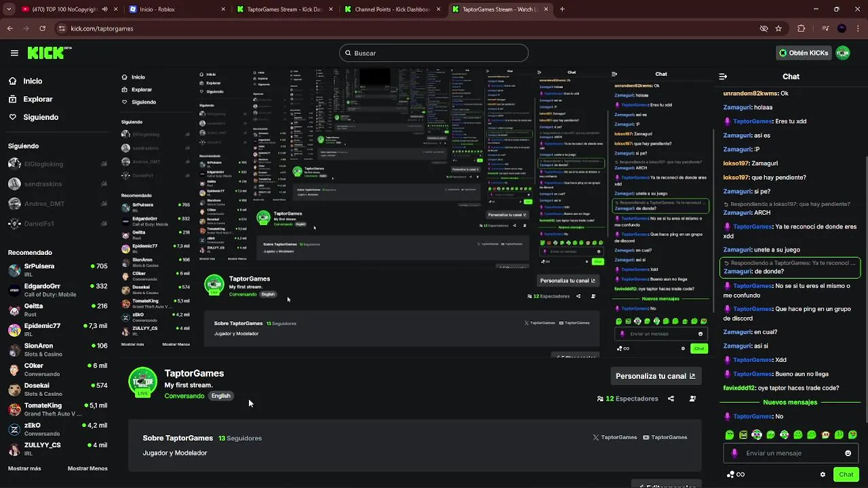Open chat settings gear icon
The width and height of the screenshot is (868, 488).
tap(823, 474)
